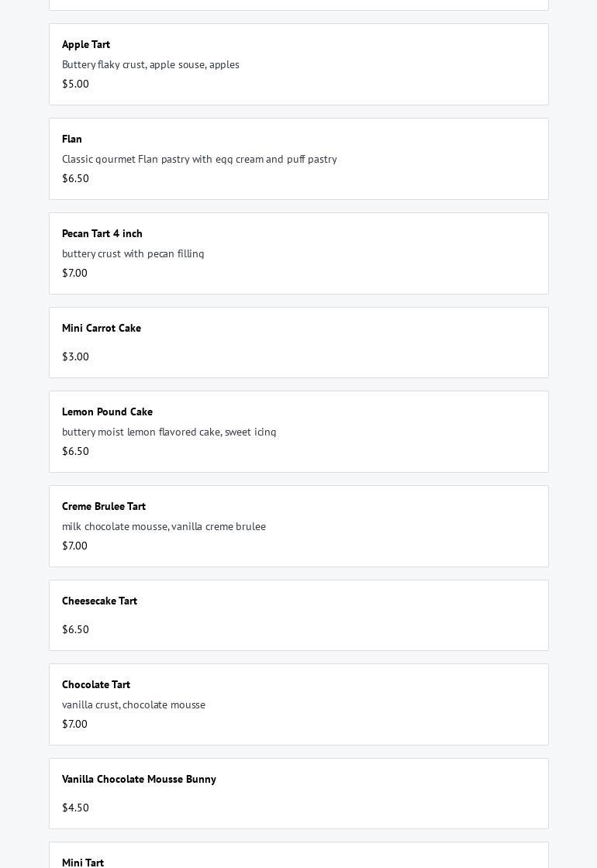This screenshot has height=868, width=597.
Task: Click the Apple Tart $5.00 price
Action: coord(75,84)
